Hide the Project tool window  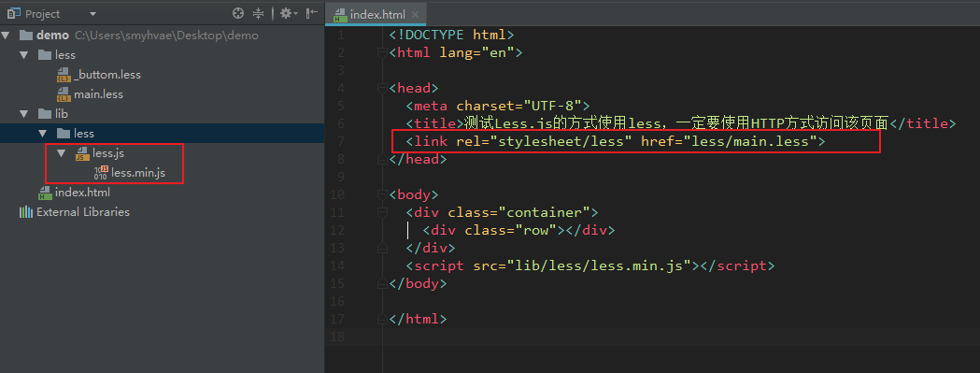tap(313, 13)
